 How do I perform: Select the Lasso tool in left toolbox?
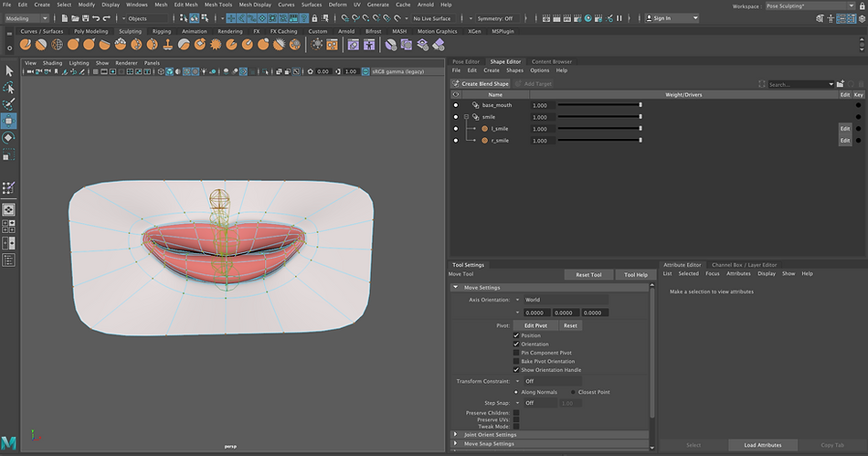click(9, 88)
